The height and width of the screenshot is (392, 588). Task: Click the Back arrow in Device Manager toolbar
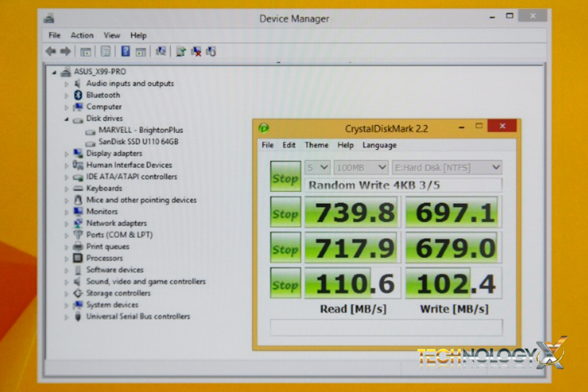click(51, 52)
